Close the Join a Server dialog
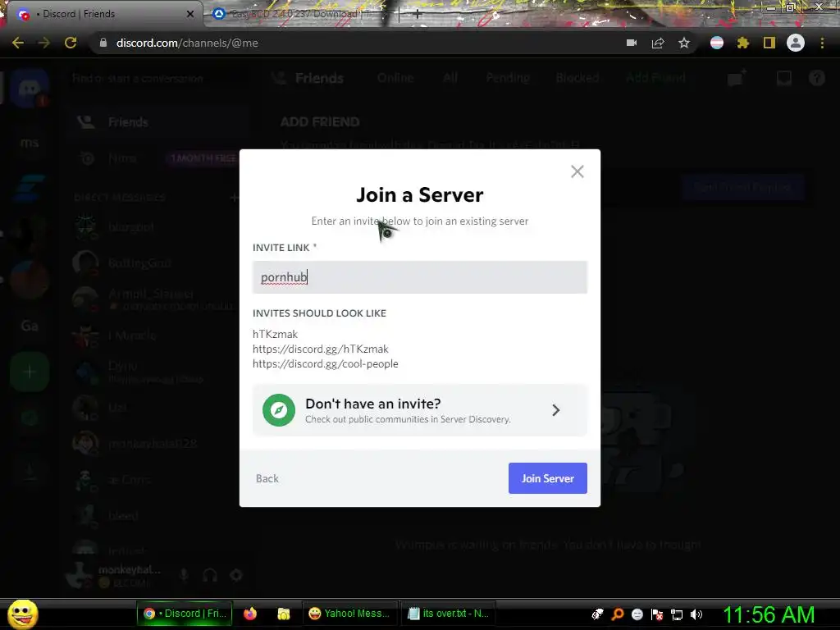 (x=577, y=171)
